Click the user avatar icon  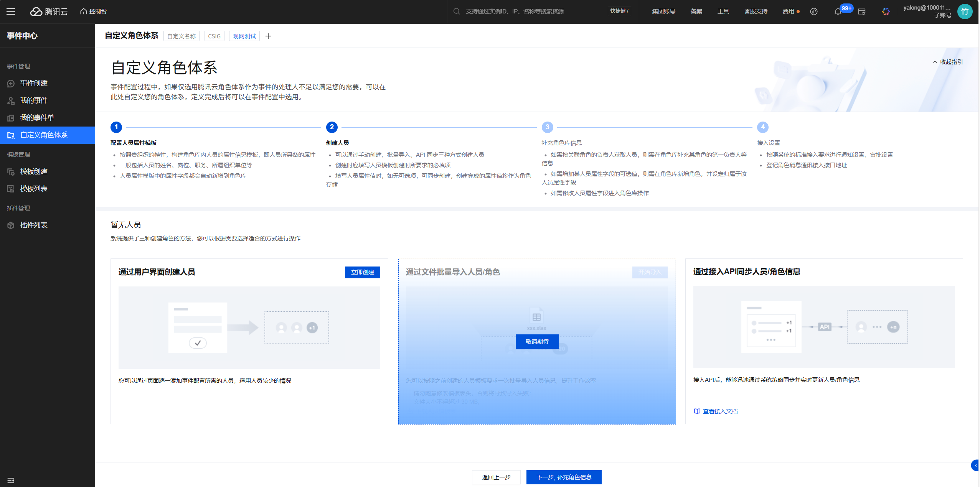965,12
